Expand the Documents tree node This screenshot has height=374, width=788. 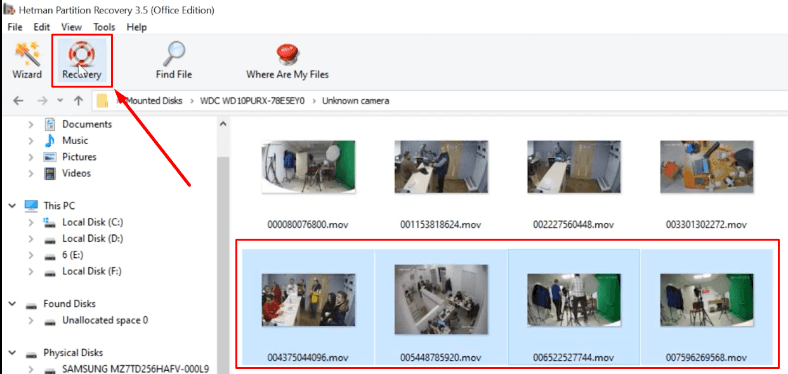[x=31, y=124]
